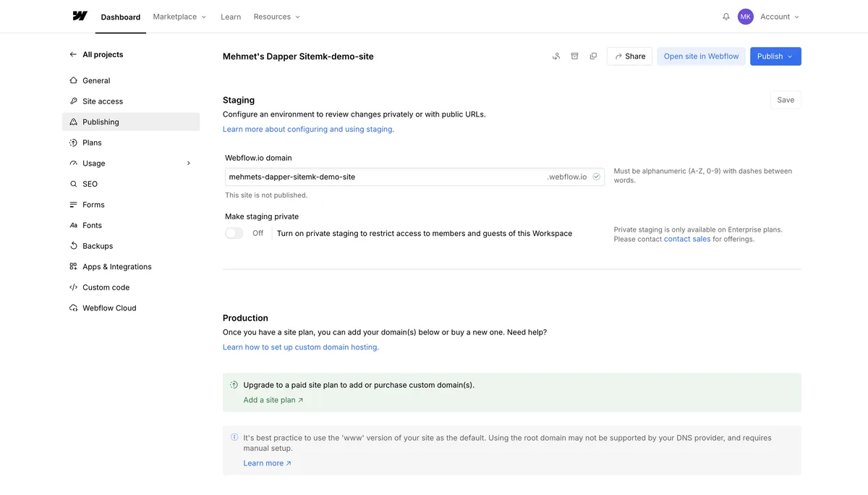Click the Custom code brackets icon
The height and width of the screenshot is (495, 868).
[73, 287]
